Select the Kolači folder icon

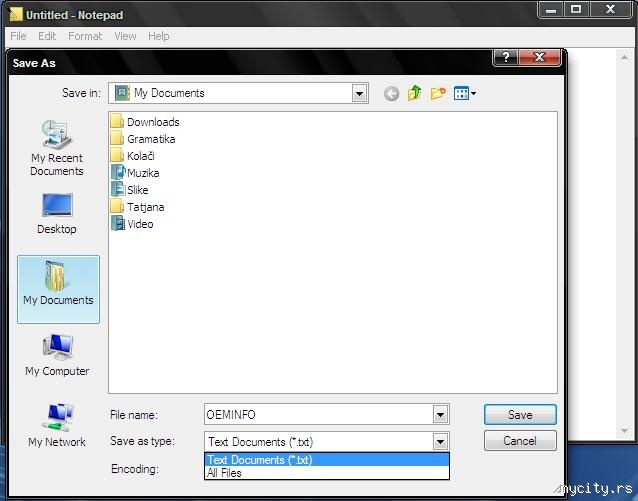pos(117,155)
